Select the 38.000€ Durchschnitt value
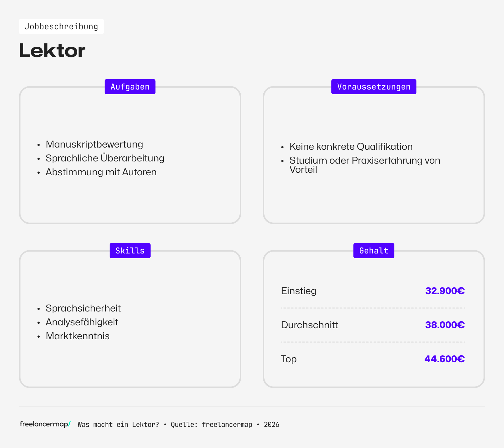The height and width of the screenshot is (448, 504). pos(445,325)
